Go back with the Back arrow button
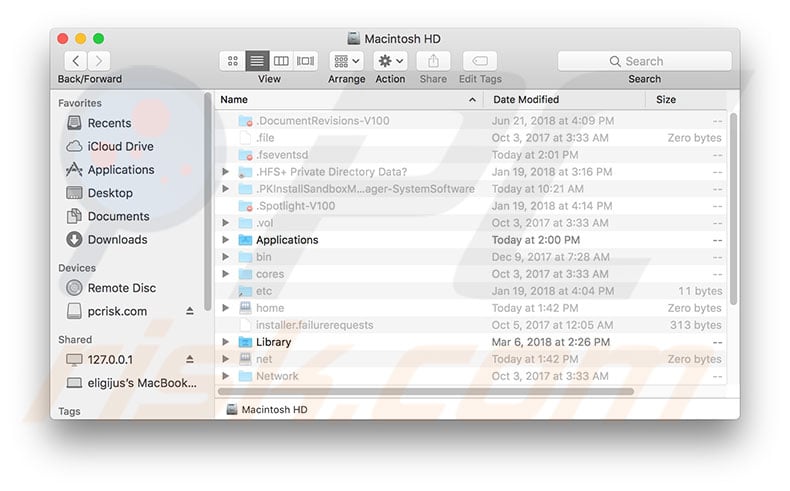 coord(76,61)
